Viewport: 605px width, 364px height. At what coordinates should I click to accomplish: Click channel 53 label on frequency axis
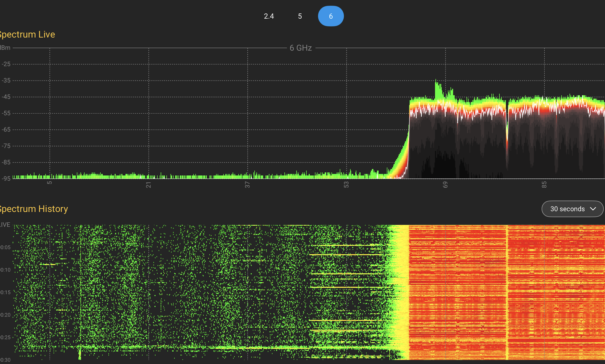pyautogui.click(x=346, y=185)
